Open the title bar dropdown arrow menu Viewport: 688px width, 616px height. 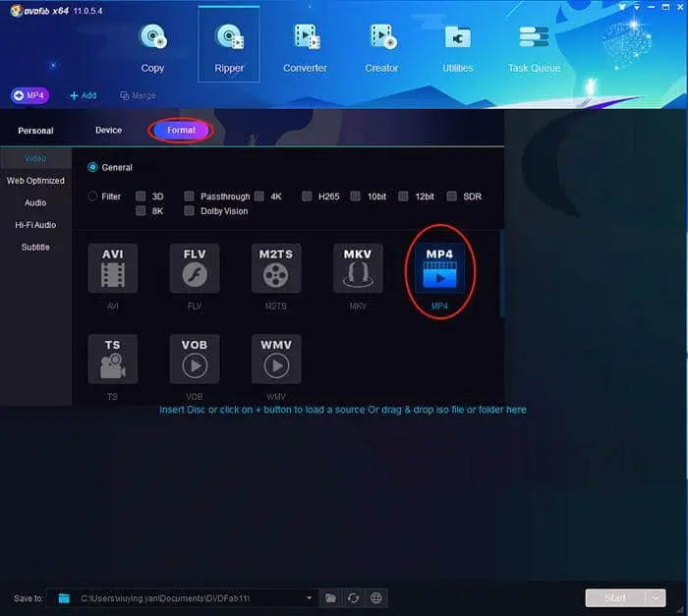click(x=636, y=8)
